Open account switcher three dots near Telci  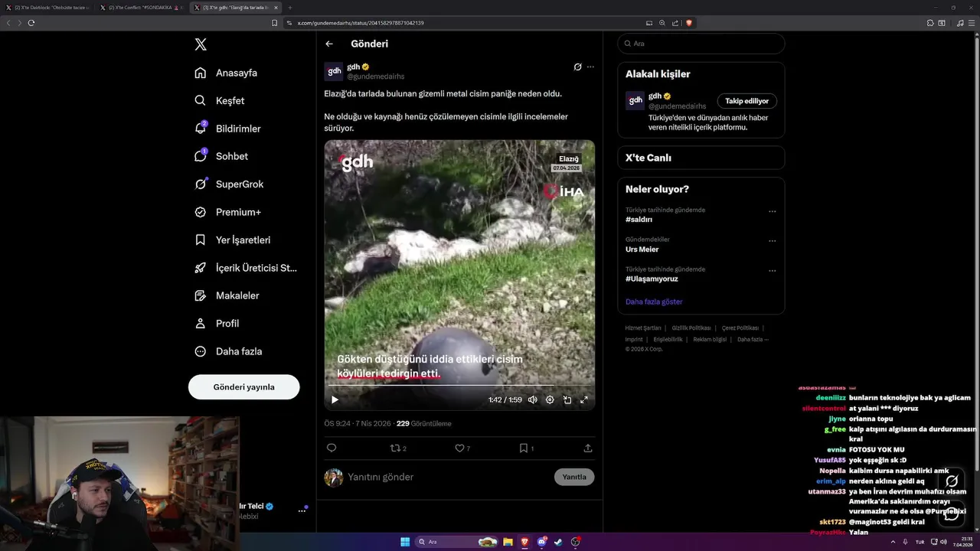(302, 511)
